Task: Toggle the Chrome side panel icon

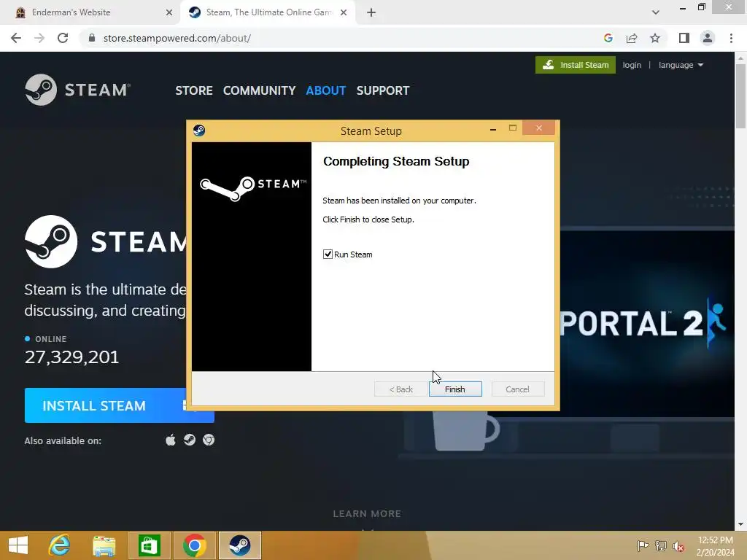Action: point(684,38)
